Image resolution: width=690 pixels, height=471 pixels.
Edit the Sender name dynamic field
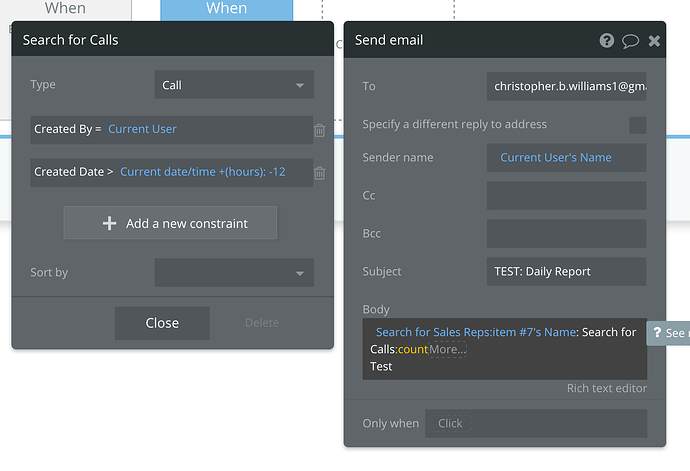(566, 157)
